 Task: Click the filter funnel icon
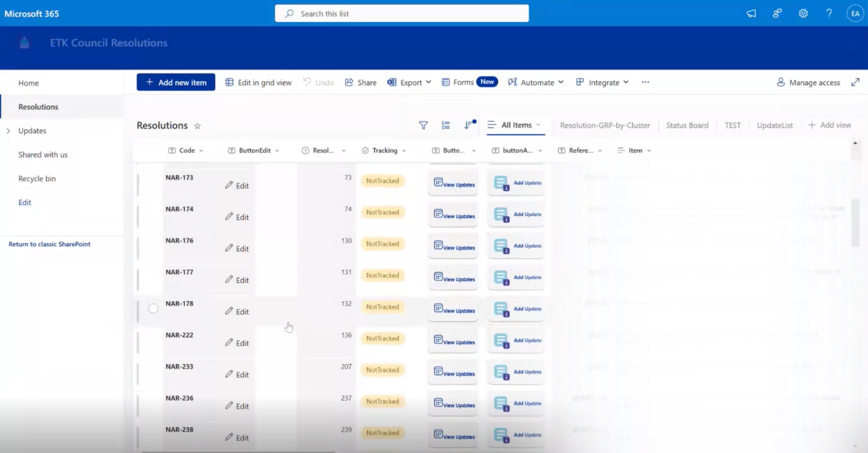coord(423,126)
